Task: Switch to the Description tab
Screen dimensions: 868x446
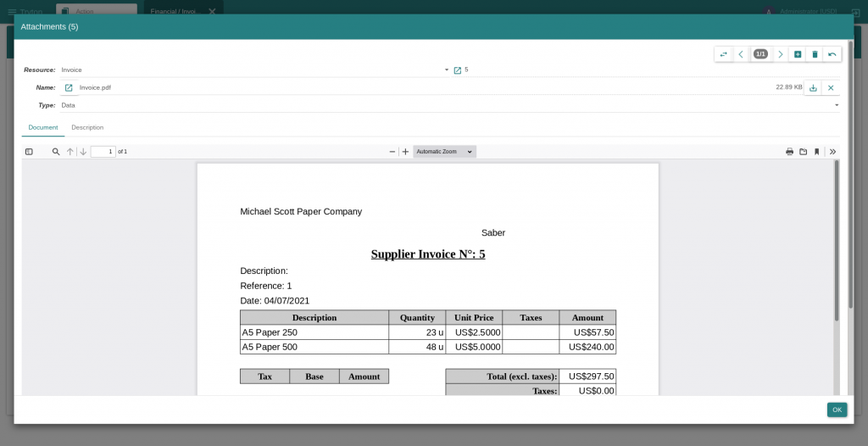Action: pos(87,127)
